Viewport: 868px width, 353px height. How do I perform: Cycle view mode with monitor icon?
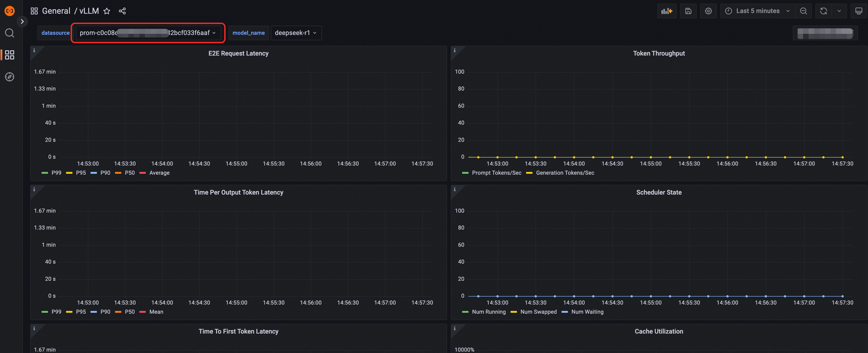pyautogui.click(x=859, y=11)
